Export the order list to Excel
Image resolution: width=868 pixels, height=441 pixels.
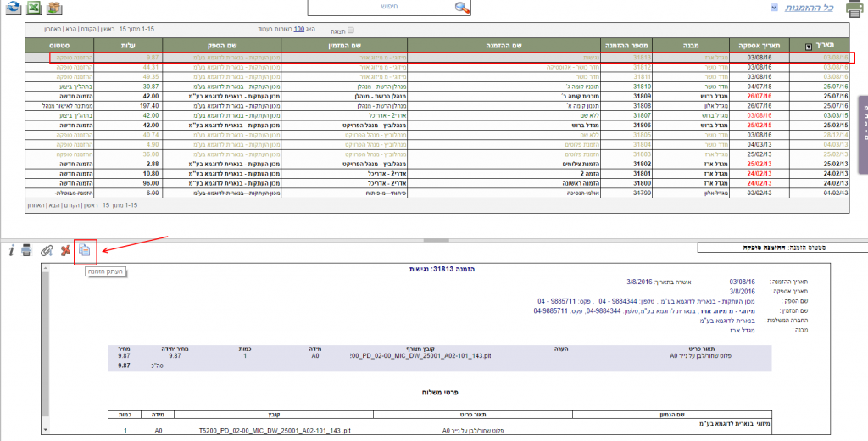click(32, 8)
